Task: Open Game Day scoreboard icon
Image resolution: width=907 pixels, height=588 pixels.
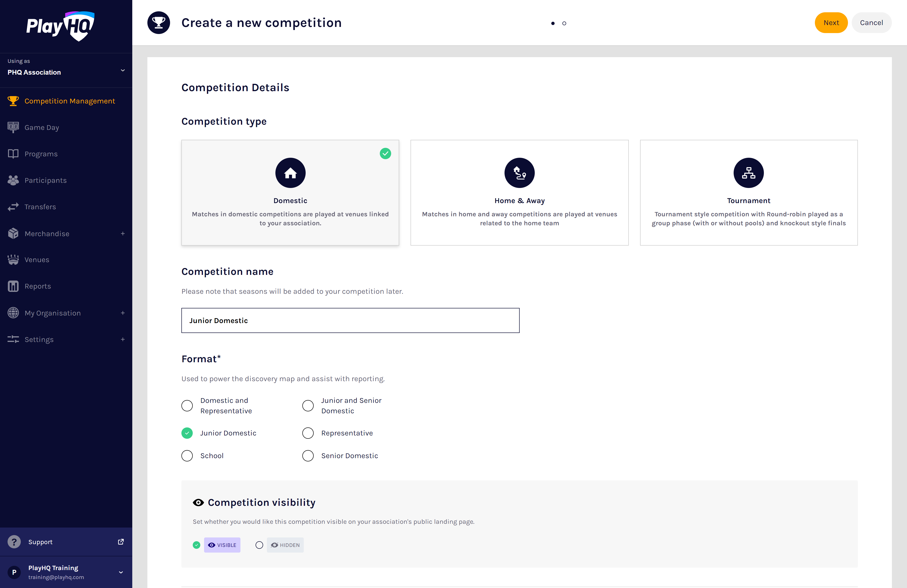Action: point(13,127)
